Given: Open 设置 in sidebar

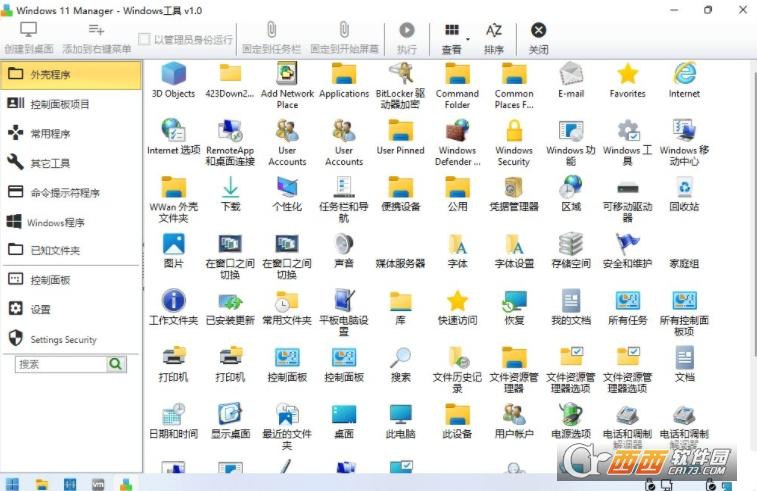Looking at the screenshot, I should tap(71, 309).
